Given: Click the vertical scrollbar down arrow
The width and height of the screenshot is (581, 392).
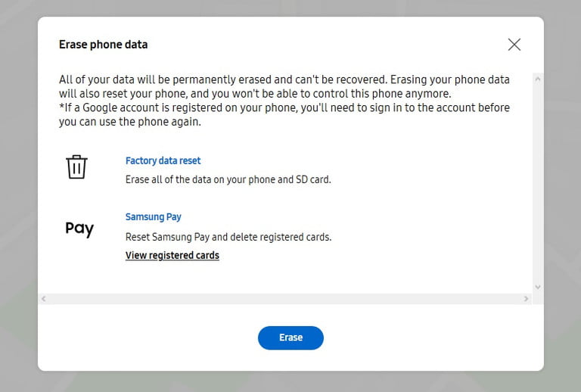Looking at the screenshot, I should 538,287.
